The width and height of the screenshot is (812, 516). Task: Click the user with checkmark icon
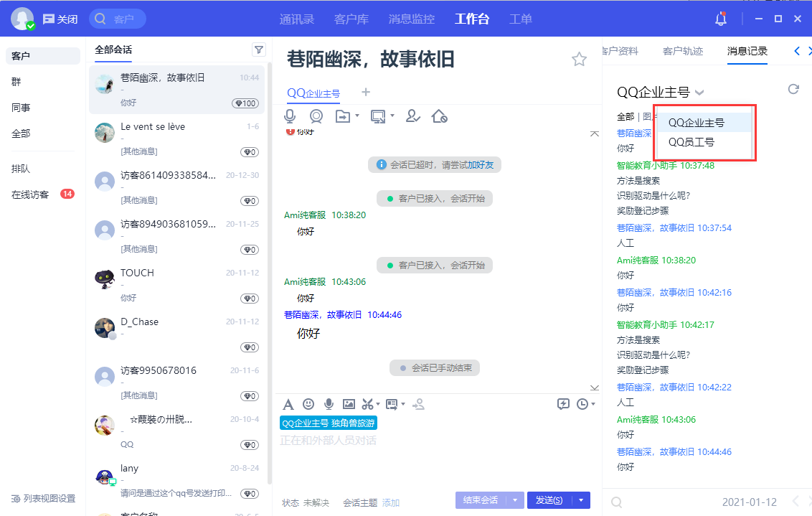[412, 116]
